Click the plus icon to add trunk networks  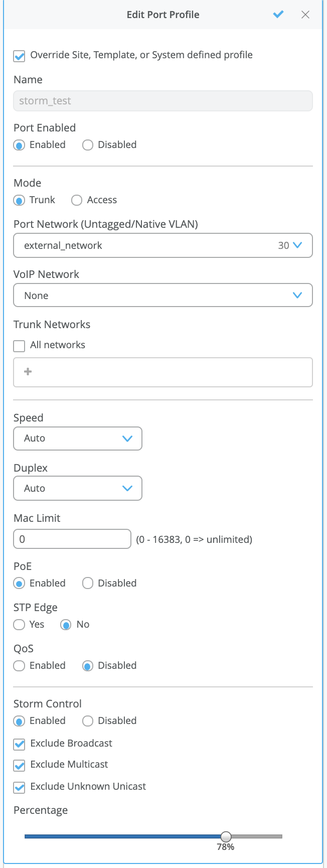28,372
